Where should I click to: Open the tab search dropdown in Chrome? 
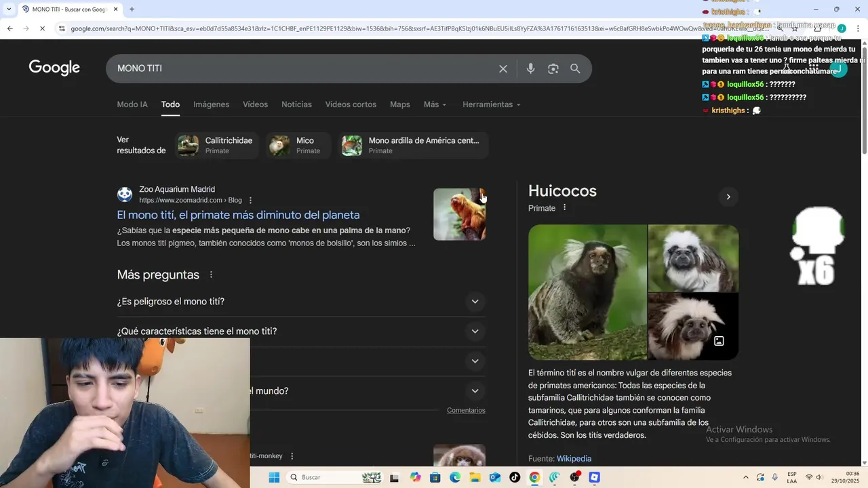(x=8, y=9)
